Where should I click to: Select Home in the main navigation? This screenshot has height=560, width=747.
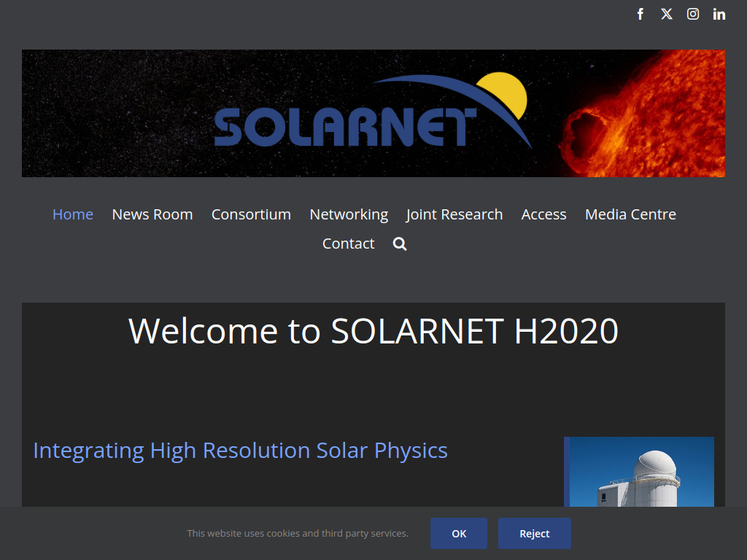click(72, 214)
